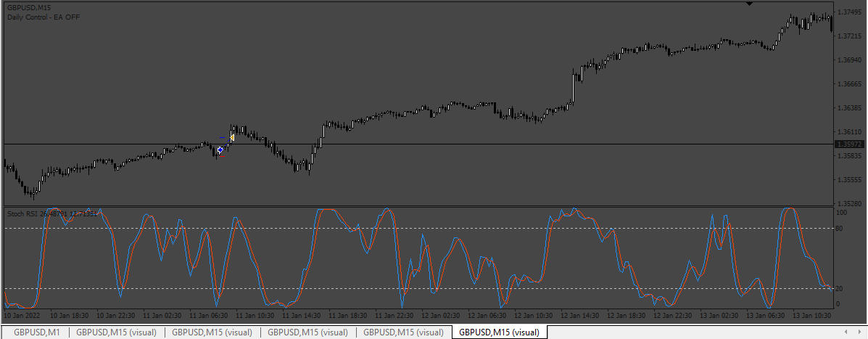Click the 11 Jan 14:30 time label
This screenshot has width=868, height=339.
[302, 315]
